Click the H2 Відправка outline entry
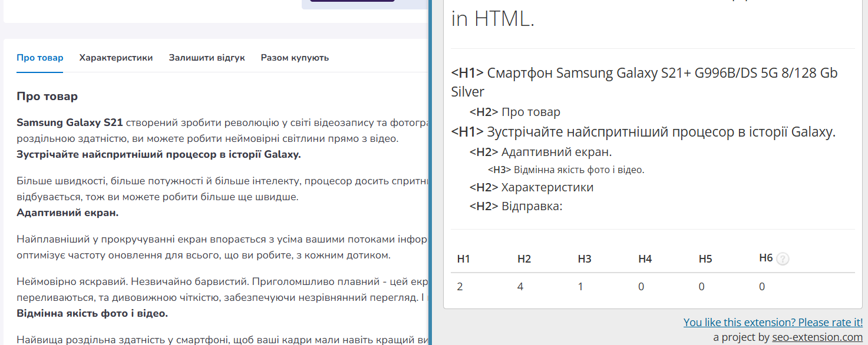 coord(516,206)
